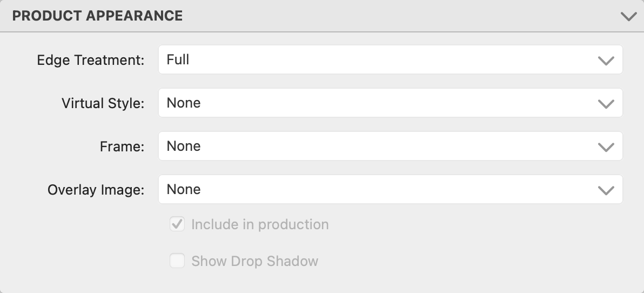Click the 'Full' value in Edge Treatment
Viewport: 644px width, 293px height.
tap(178, 59)
